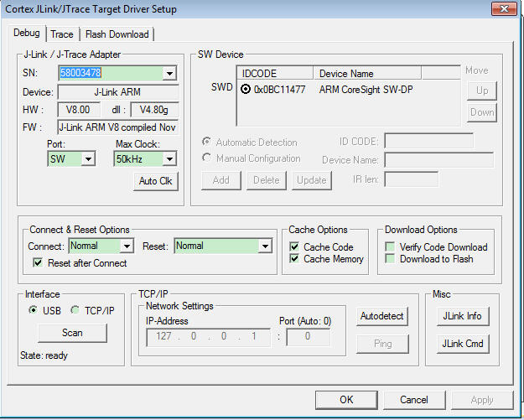This screenshot has height=420, width=524.
Task: Click the IP-Address field 127.0.0.1
Action: click(209, 337)
